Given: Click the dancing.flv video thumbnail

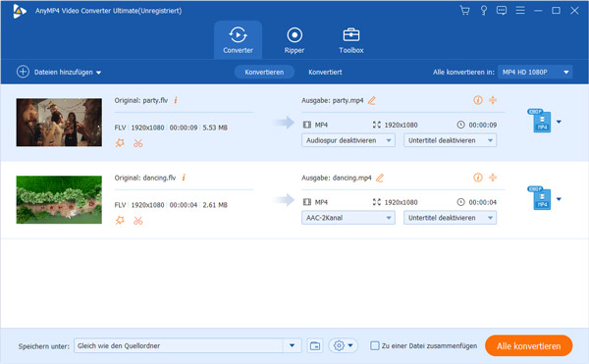Looking at the screenshot, I should click(x=59, y=199).
